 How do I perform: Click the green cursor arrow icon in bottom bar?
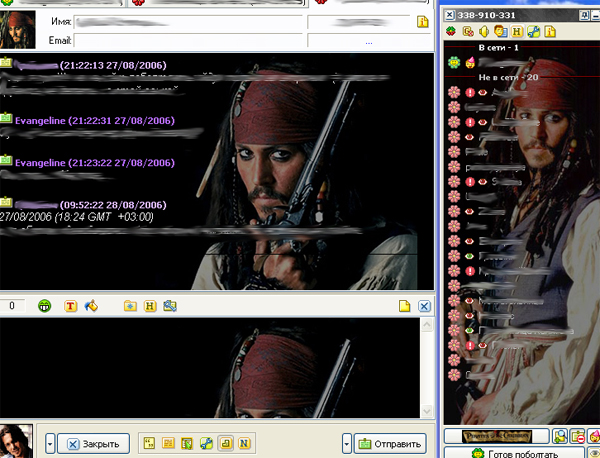pos(187,443)
